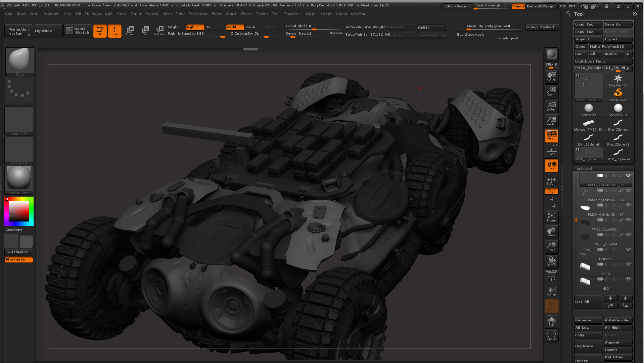The image size is (644, 363).
Task: Select the PolyMesh3D star tool
Action: tap(618, 80)
